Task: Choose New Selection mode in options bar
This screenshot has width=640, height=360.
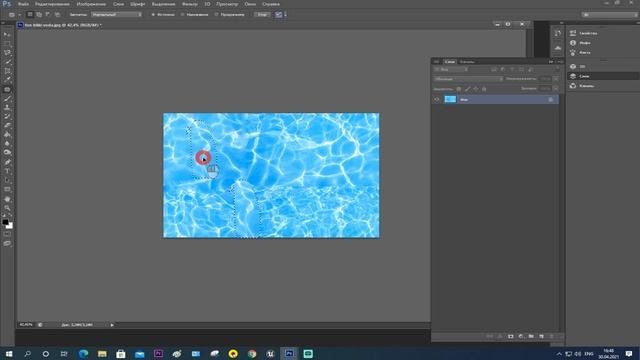Action: pos(30,14)
